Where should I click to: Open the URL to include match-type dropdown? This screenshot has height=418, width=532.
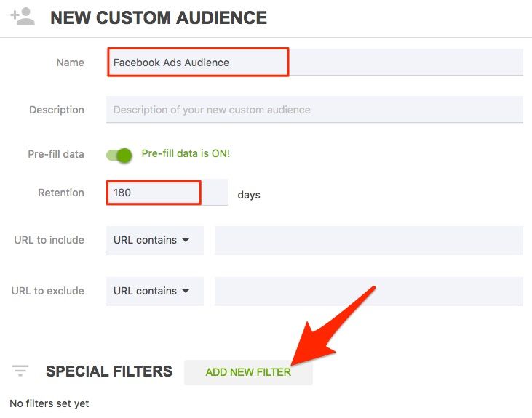point(154,240)
